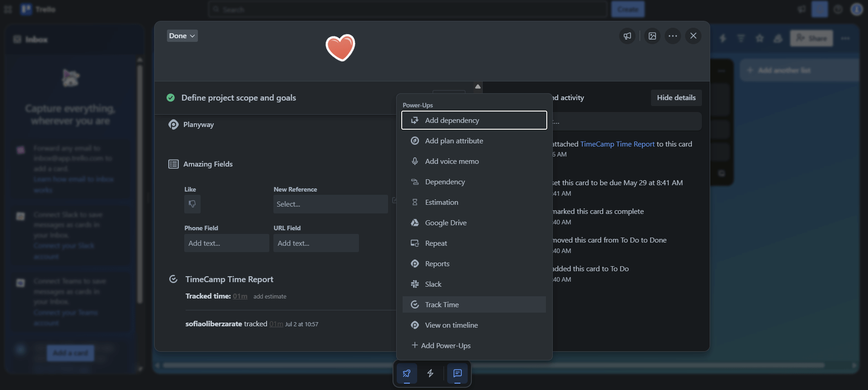
Task: Close the card dialog with the X
Action: (x=693, y=35)
